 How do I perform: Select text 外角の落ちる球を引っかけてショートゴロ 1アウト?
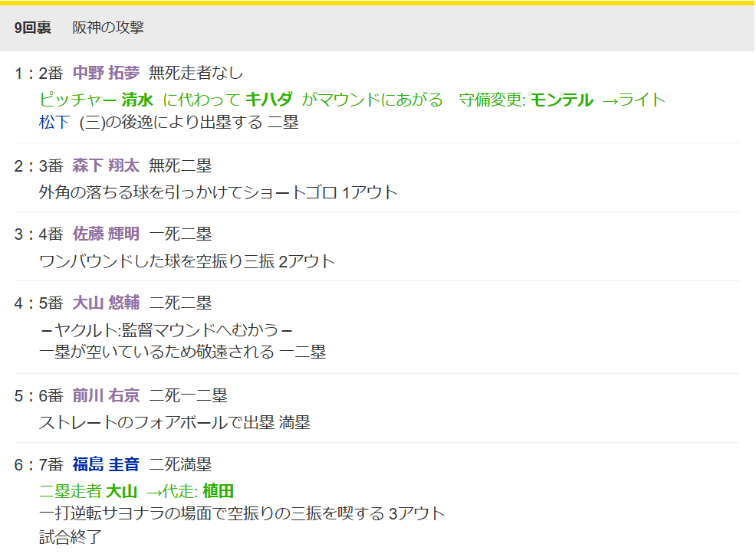pyautogui.click(x=219, y=193)
